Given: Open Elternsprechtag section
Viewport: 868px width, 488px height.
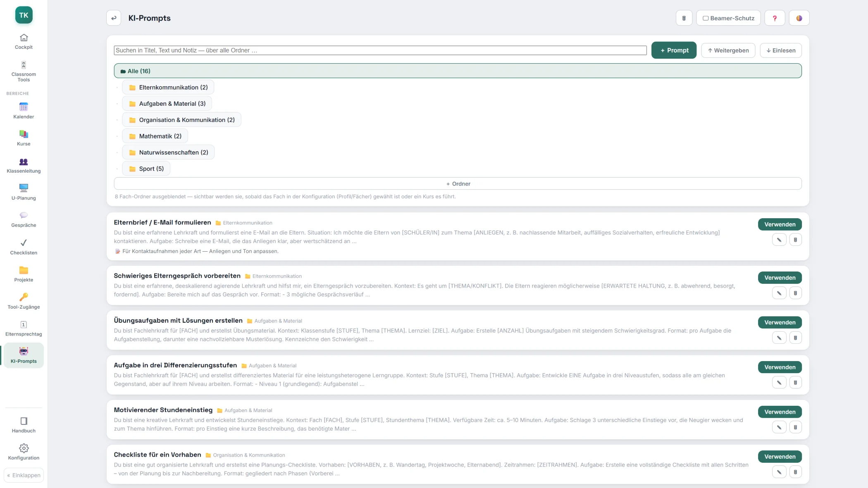Looking at the screenshot, I should tap(24, 329).
